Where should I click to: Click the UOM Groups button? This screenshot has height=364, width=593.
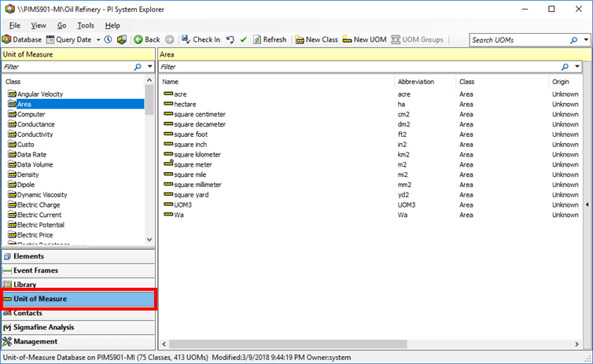click(x=417, y=39)
